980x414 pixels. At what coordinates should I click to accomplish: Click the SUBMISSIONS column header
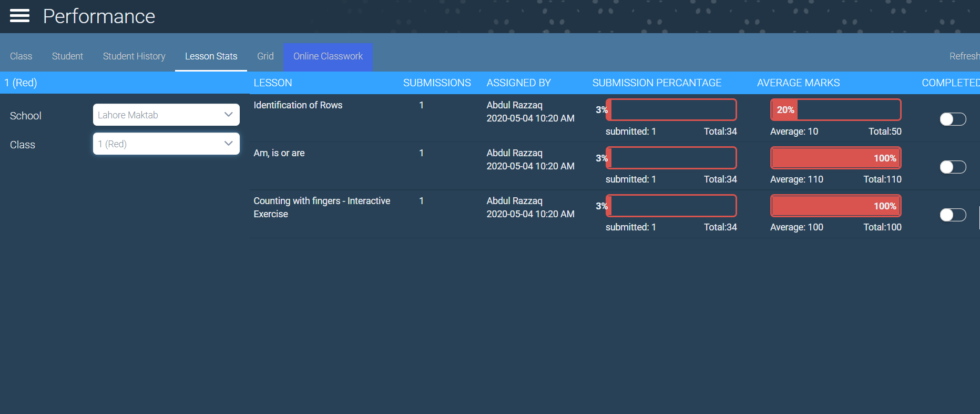tap(437, 83)
